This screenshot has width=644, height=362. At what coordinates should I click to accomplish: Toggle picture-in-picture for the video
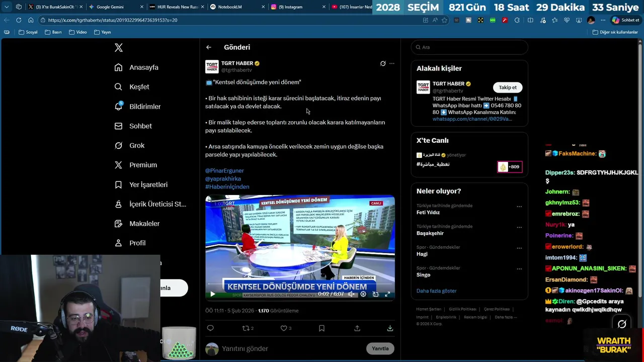pyautogui.click(x=375, y=294)
